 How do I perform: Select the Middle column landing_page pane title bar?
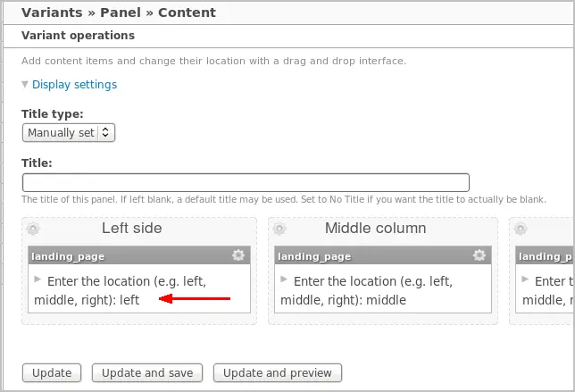[383, 255]
